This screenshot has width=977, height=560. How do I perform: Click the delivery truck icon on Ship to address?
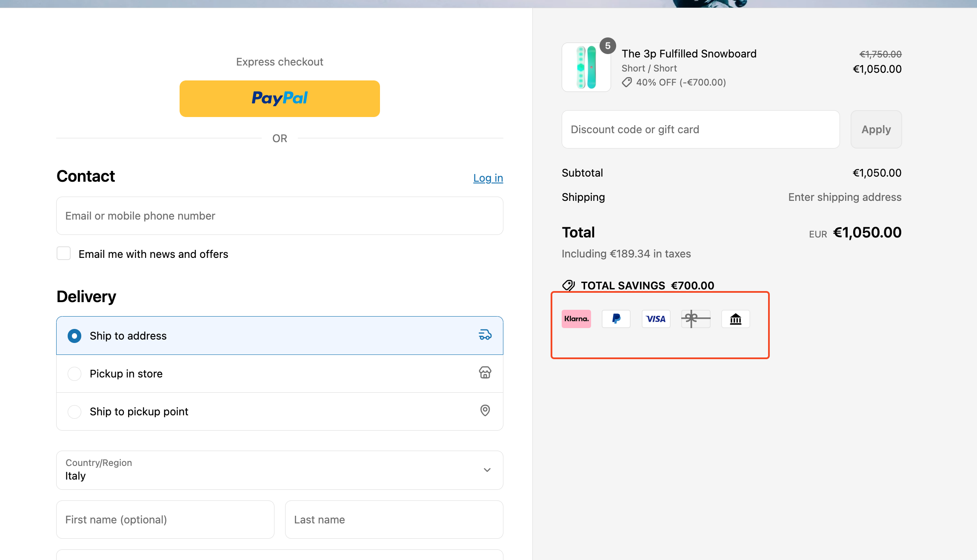click(485, 335)
